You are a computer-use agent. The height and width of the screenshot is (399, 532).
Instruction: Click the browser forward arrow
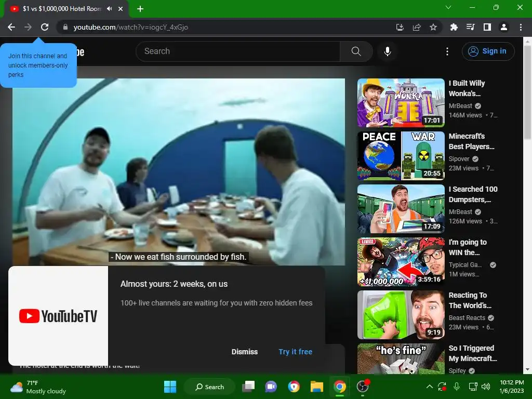coord(28,27)
